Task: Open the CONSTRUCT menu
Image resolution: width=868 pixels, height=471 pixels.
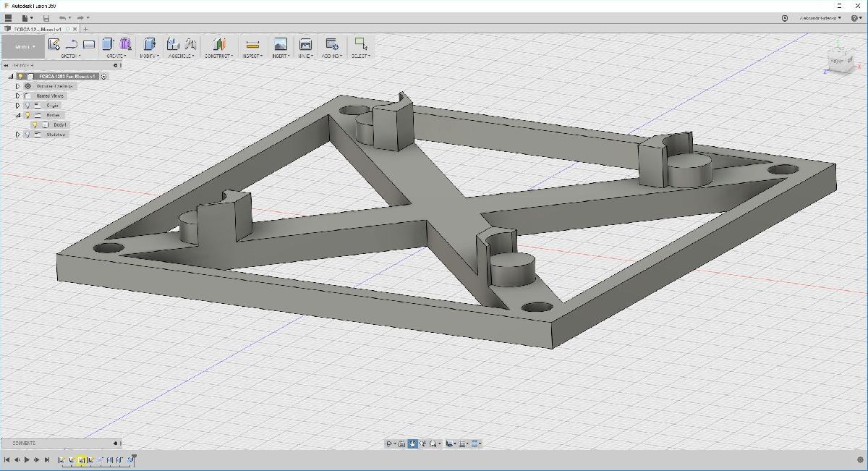Action: [219, 56]
